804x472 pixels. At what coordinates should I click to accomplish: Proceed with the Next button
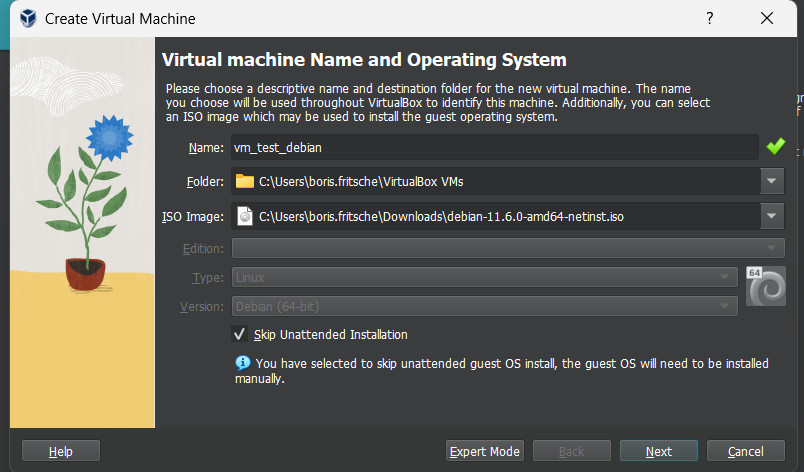coord(658,452)
